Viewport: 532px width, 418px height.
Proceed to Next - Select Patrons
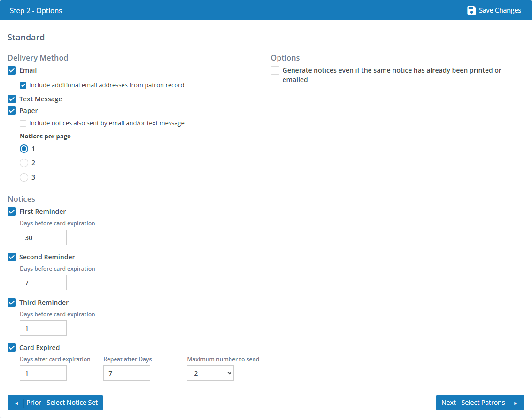tap(480, 403)
